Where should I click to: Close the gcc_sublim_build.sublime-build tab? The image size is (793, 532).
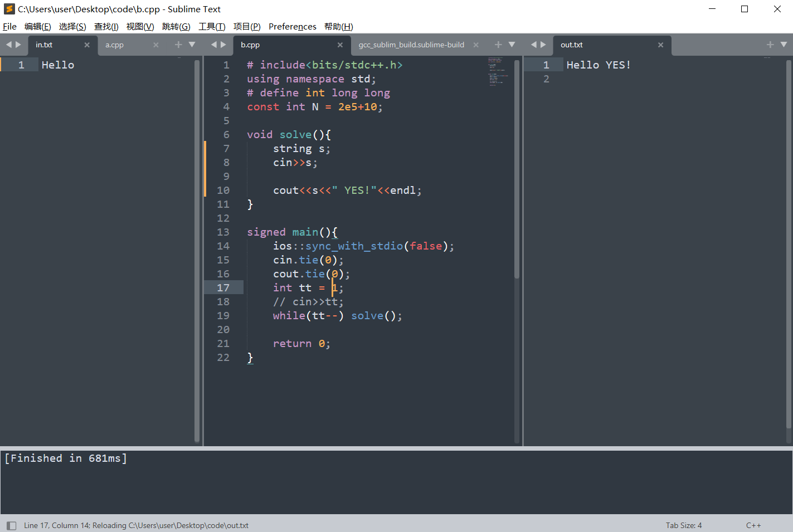pos(476,45)
